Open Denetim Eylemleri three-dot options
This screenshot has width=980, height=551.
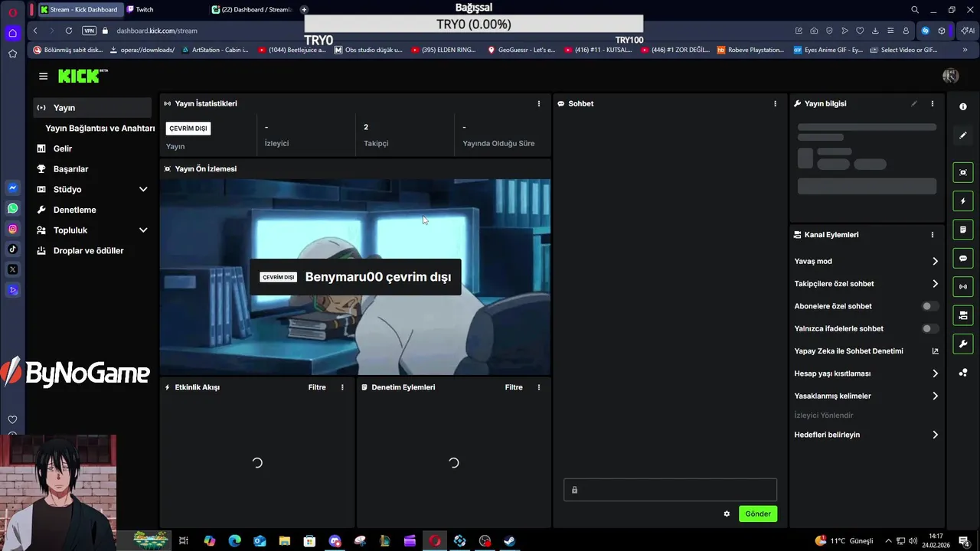538,387
